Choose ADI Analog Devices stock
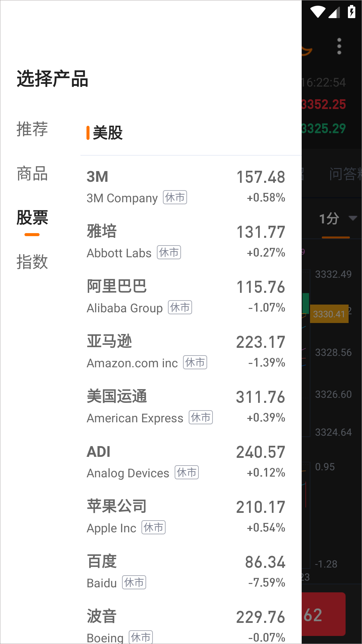 click(x=186, y=462)
